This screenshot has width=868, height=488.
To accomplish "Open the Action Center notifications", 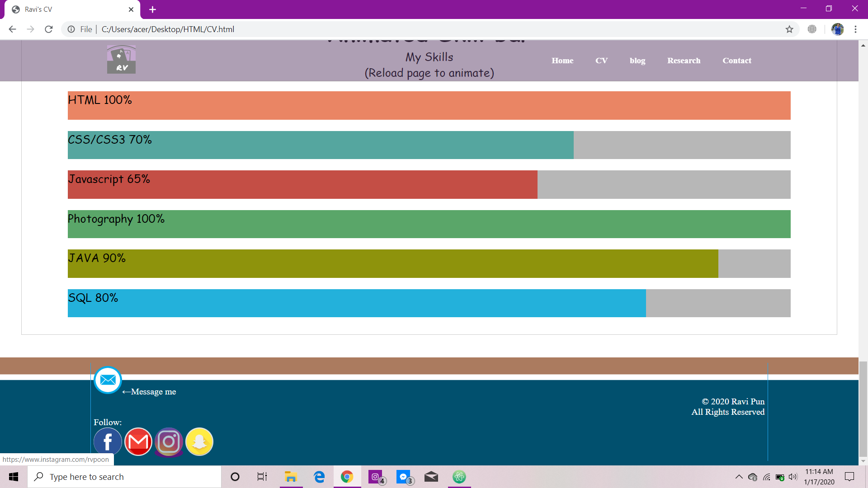I will click(849, 477).
